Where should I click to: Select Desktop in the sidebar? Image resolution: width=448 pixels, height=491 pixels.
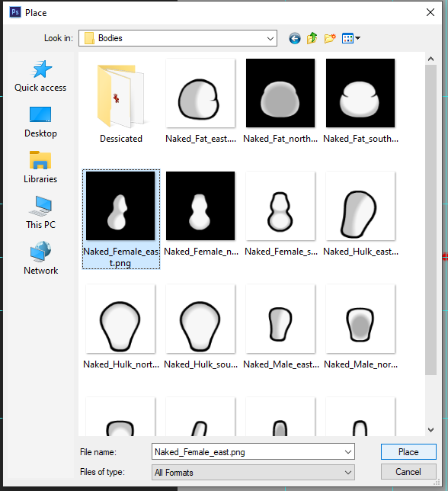pyautogui.click(x=40, y=122)
